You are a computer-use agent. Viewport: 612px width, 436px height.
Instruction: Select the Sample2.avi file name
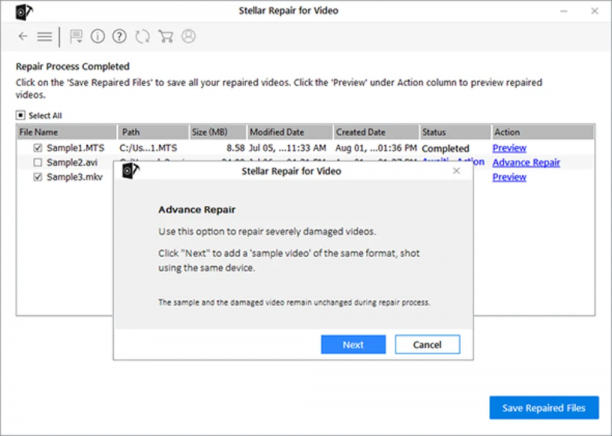coord(72,162)
